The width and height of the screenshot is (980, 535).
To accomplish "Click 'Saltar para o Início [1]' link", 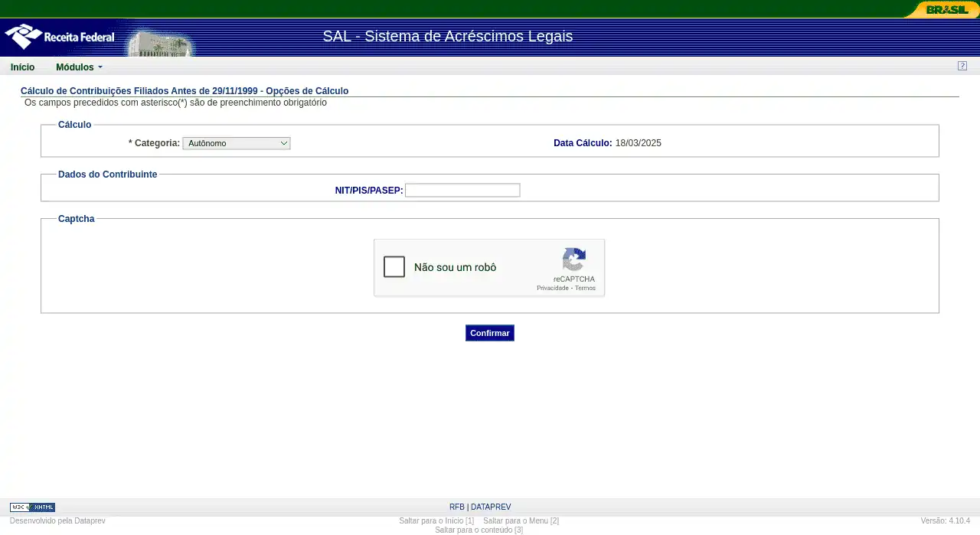I will pos(436,521).
